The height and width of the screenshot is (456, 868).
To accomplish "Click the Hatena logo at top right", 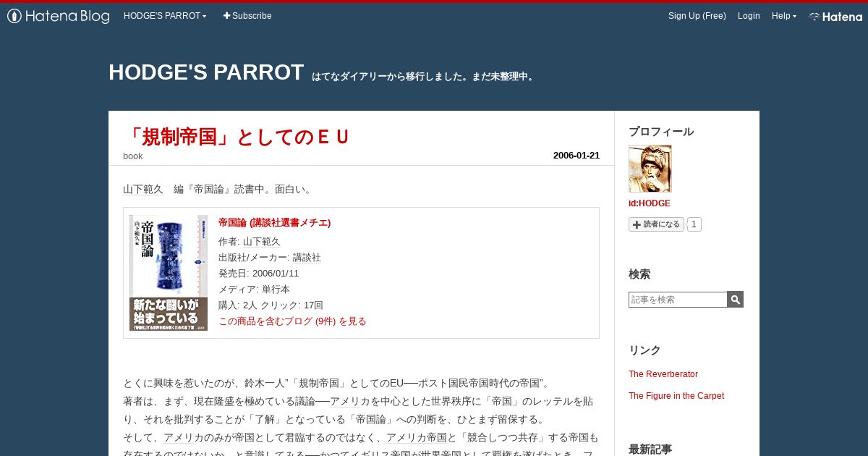I will point(835,16).
